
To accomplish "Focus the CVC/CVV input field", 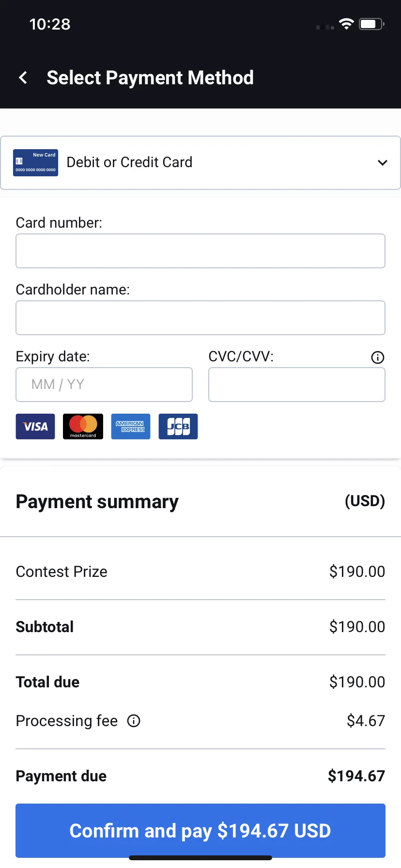I will point(297,385).
